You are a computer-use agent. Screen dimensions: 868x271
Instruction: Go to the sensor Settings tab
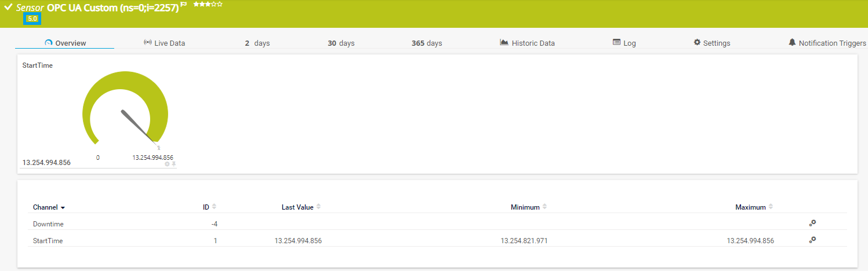click(711, 43)
